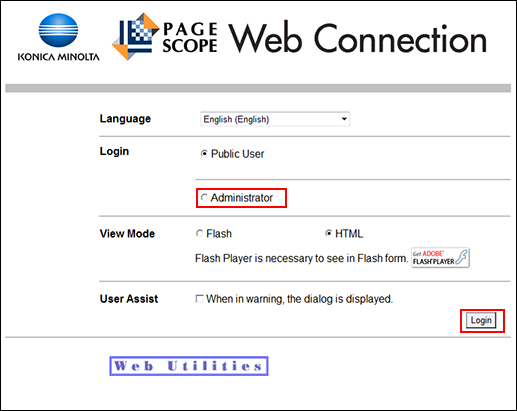The image size is (517, 411).
Task: Click the Administrator label text
Action: pos(242,198)
